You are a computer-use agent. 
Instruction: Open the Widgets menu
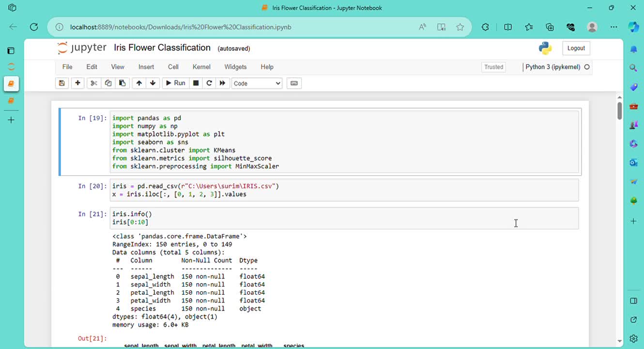click(x=236, y=67)
